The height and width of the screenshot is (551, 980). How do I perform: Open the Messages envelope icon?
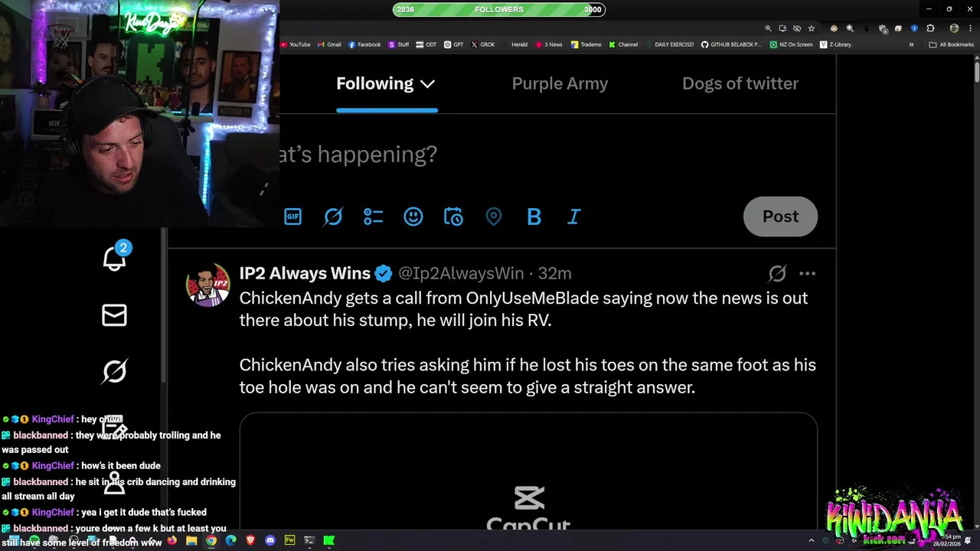pos(114,315)
